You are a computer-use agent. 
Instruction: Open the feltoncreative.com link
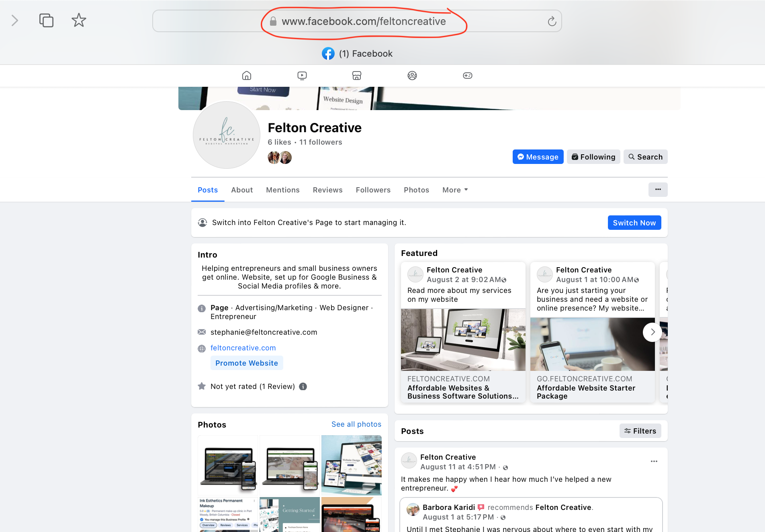tap(243, 348)
